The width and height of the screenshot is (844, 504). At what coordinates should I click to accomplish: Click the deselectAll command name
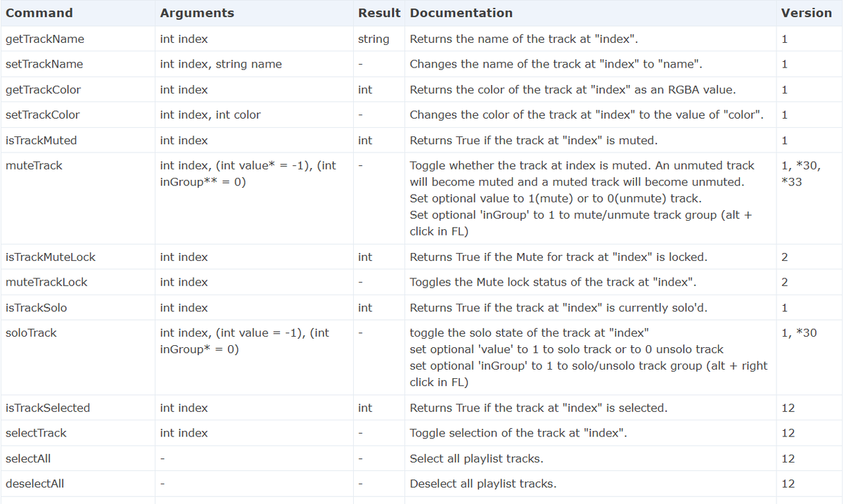[x=34, y=484]
